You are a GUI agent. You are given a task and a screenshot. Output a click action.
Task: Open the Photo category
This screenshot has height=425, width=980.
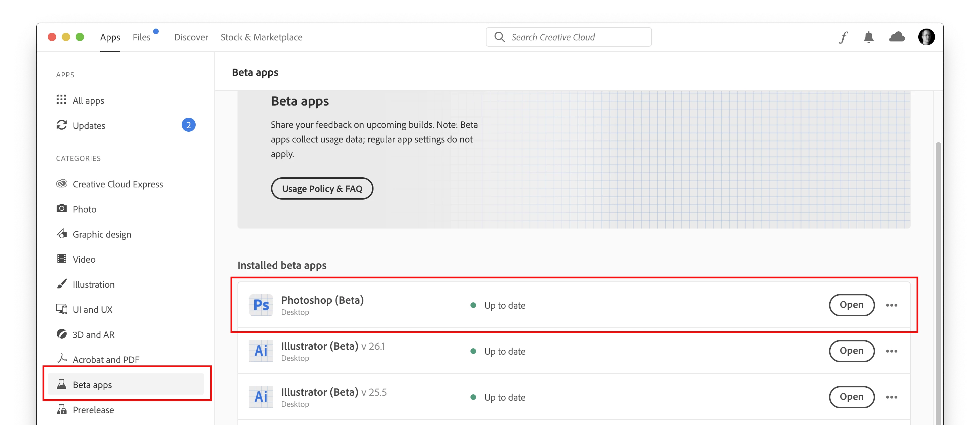pyautogui.click(x=84, y=209)
